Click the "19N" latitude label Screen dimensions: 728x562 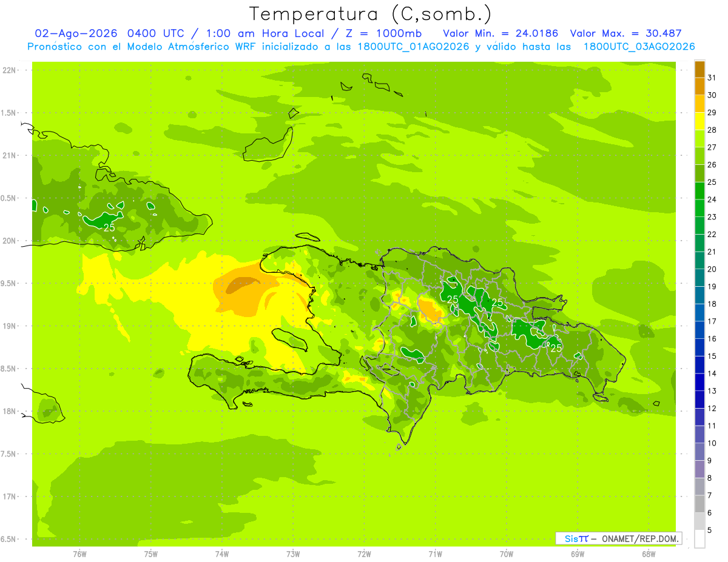9,326
